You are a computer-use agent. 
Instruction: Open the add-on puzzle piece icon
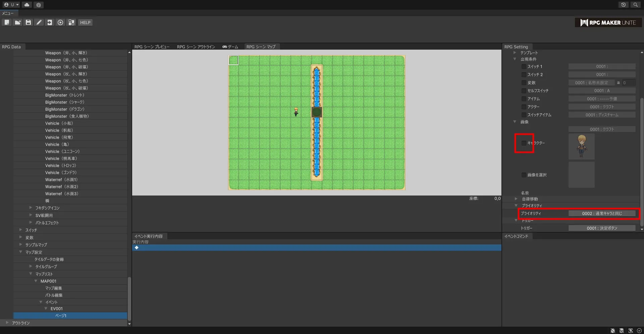click(x=71, y=22)
